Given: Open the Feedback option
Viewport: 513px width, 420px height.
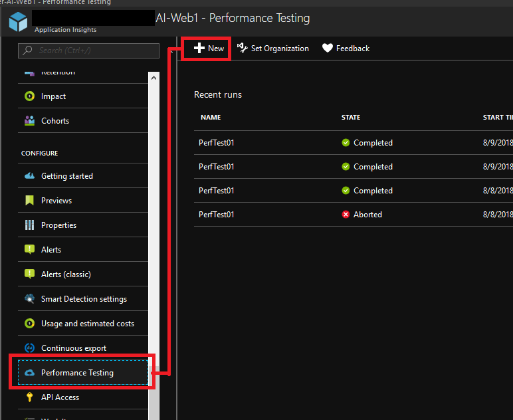Looking at the screenshot, I should click(x=346, y=48).
